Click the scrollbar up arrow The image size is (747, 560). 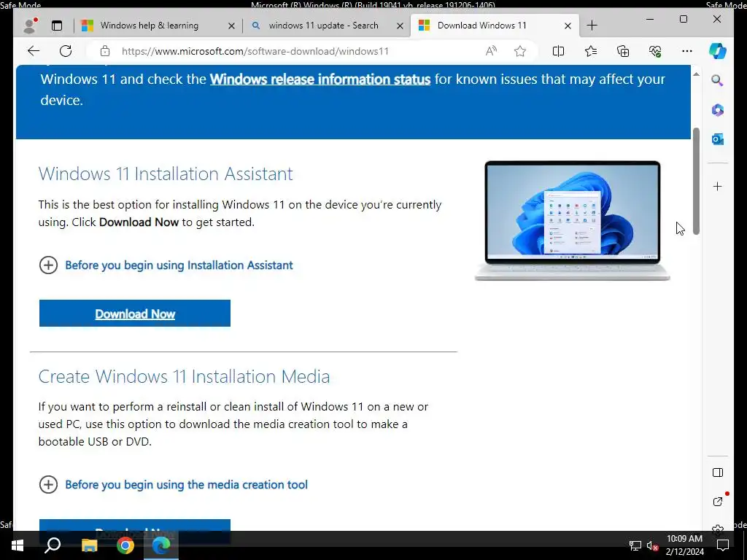pos(696,74)
